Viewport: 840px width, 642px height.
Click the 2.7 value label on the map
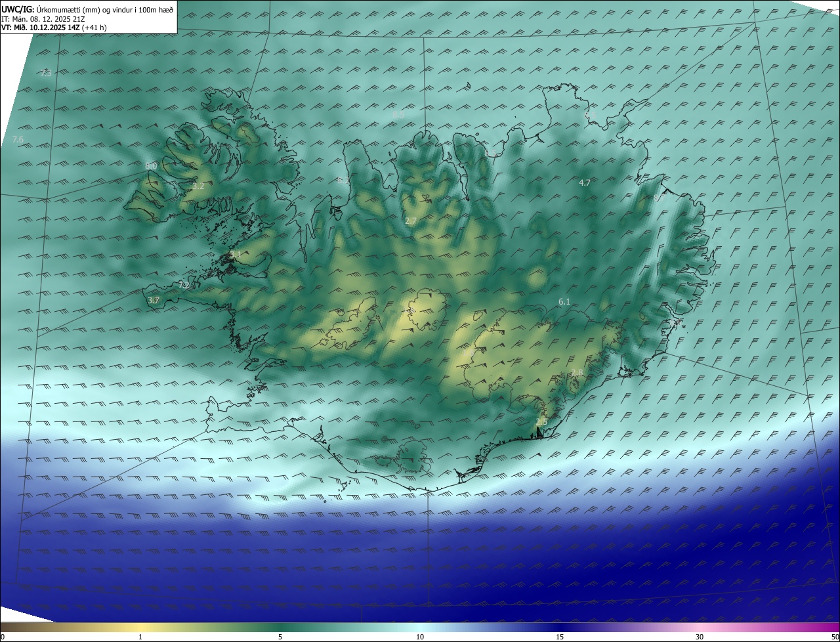tap(411, 221)
